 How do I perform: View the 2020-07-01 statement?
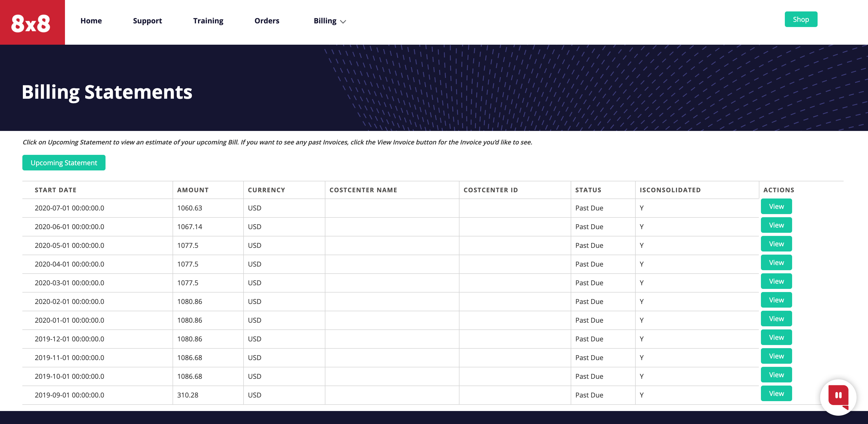point(776,207)
